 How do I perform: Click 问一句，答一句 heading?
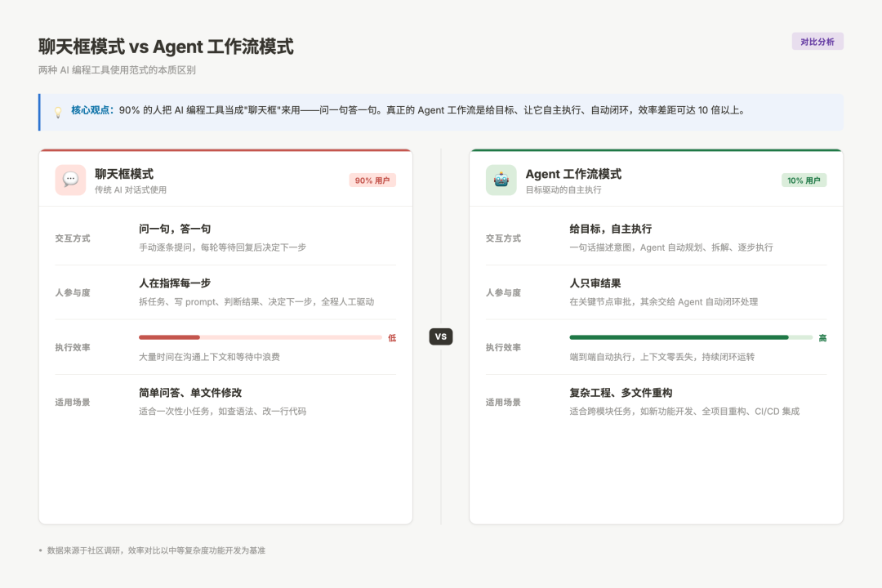(175, 229)
